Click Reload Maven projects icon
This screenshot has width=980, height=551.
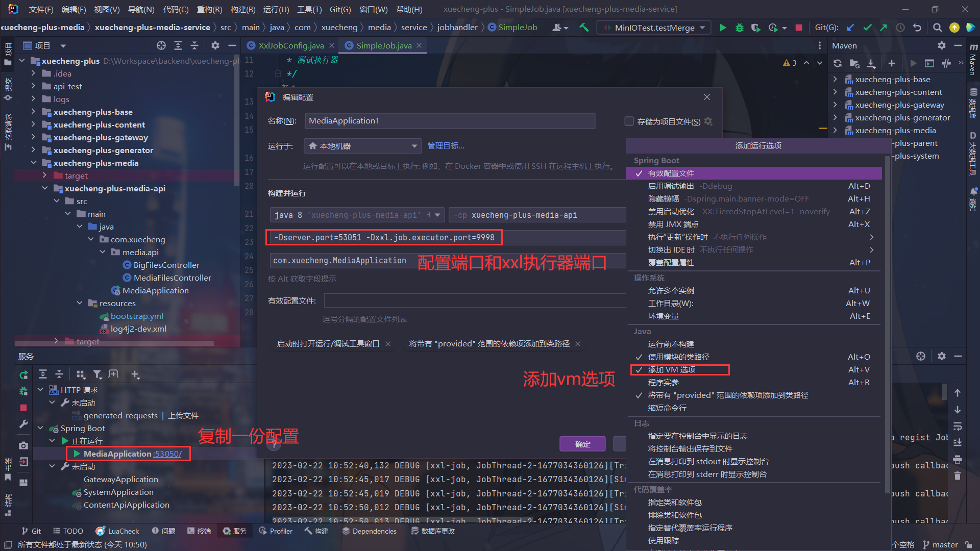tap(838, 63)
